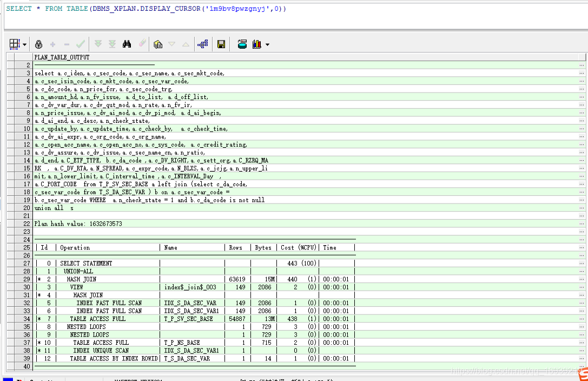Select row number 22 header
Screen dimensions: 588x381
(23, 224)
